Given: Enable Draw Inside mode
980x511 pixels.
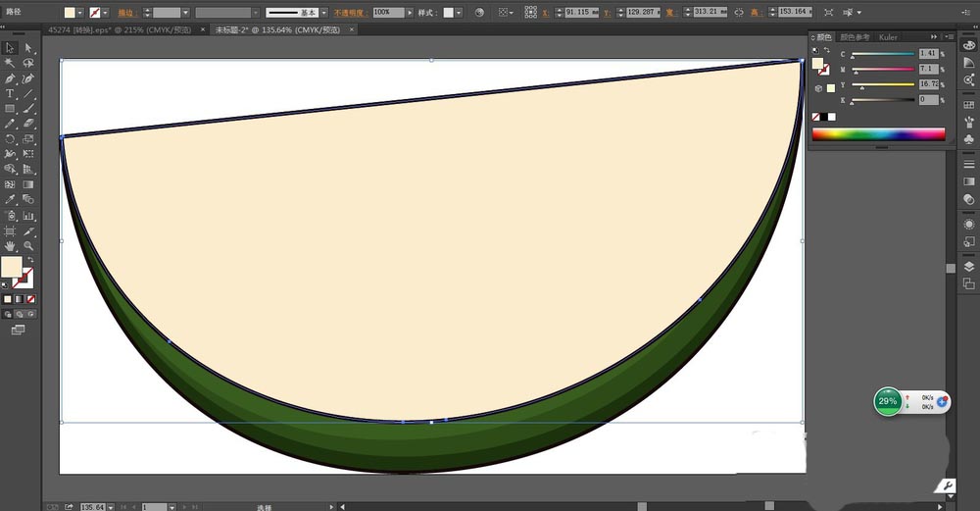Looking at the screenshot, I should pyautogui.click(x=30, y=315).
